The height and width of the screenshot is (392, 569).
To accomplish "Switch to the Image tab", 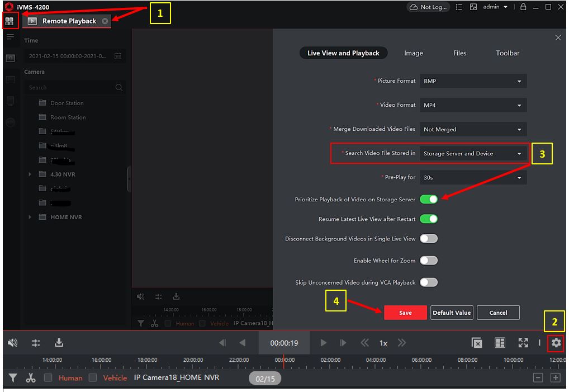I will 413,53.
